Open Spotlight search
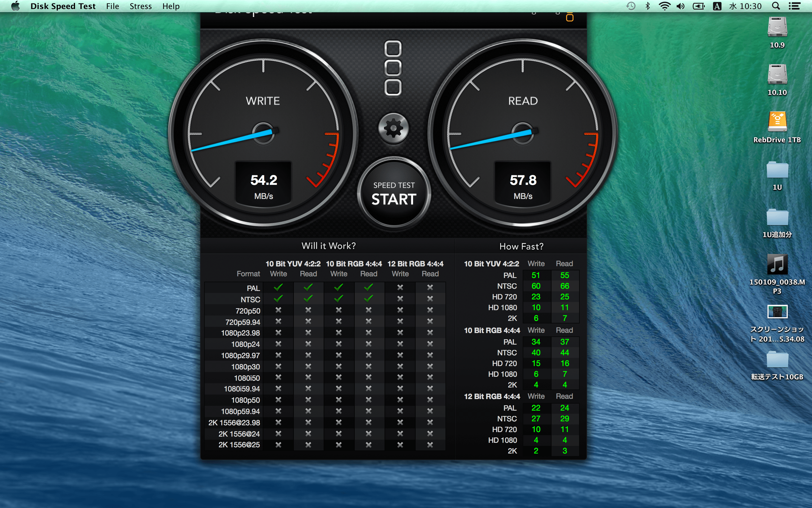Viewport: 812px width, 508px height. pos(776,6)
